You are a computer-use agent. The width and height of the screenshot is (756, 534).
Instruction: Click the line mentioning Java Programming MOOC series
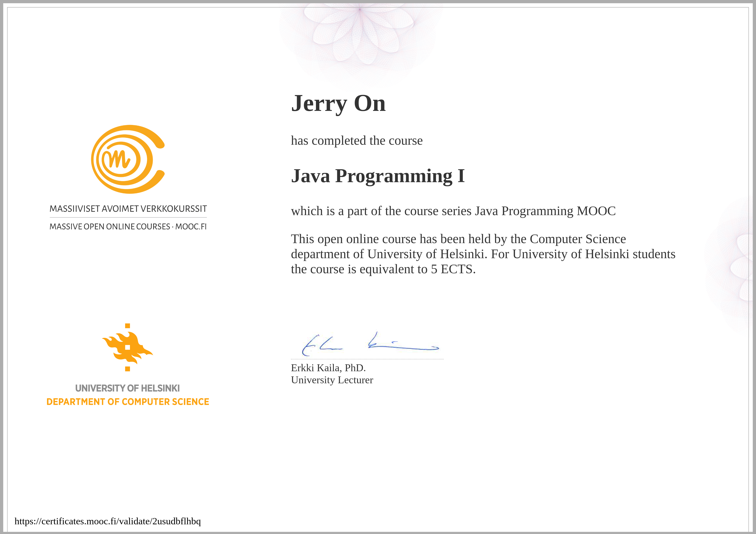click(x=453, y=211)
